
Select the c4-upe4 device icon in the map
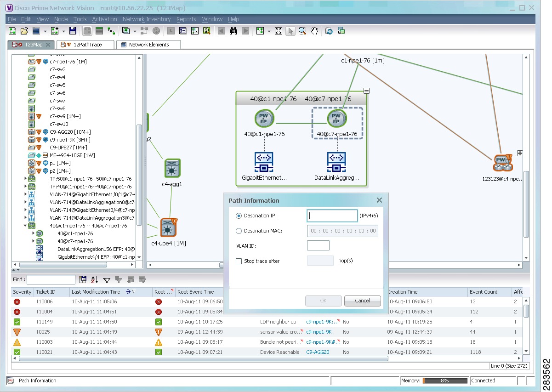pos(169,227)
